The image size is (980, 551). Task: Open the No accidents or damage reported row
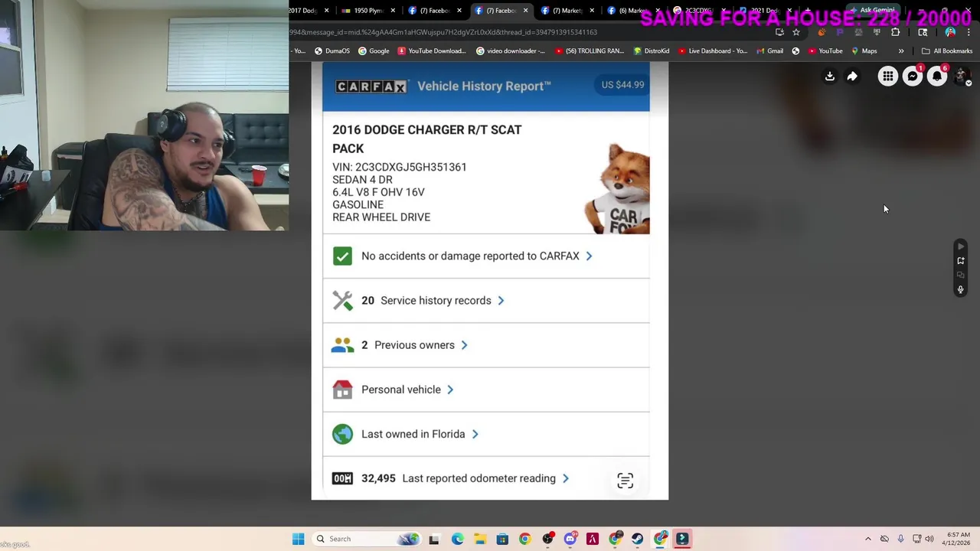point(486,256)
